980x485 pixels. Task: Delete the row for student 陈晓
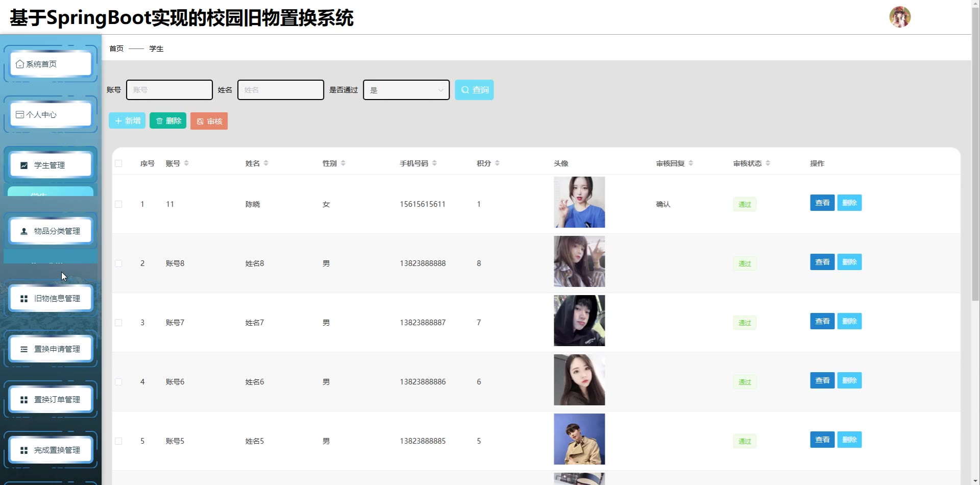(x=849, y=203)
